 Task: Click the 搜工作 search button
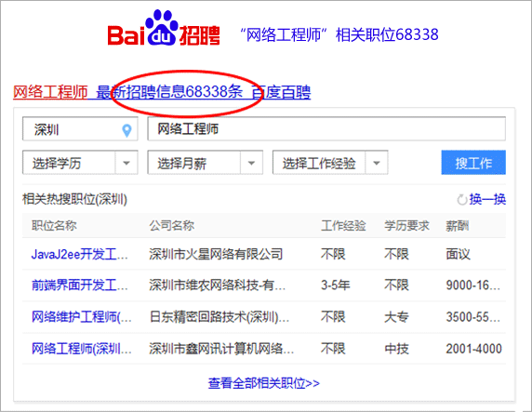tap(473, 163)
